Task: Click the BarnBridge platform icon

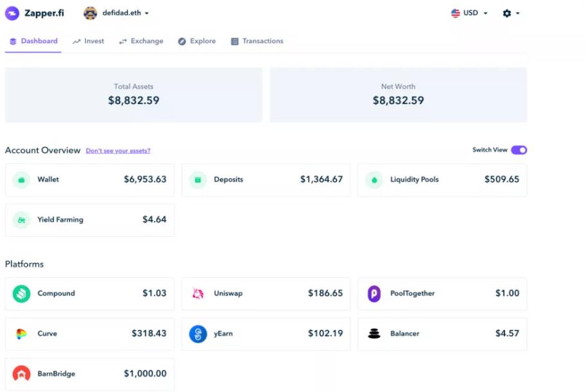Action: pyautogui.click(x=21, y=374)
